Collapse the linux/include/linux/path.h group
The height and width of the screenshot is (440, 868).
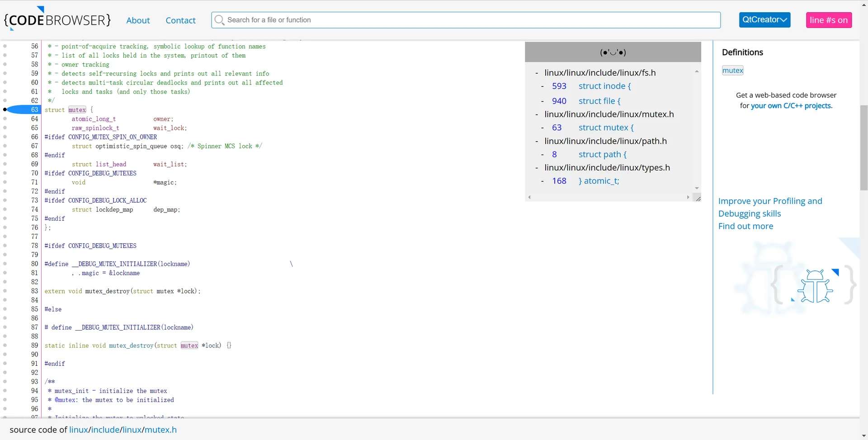tap(537, 141)
